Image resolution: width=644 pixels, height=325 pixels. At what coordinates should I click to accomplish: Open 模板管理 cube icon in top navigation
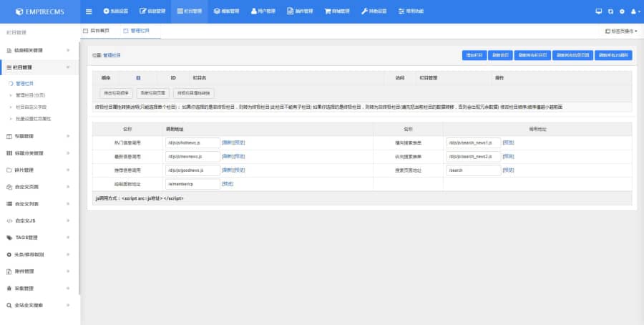(x=217, y=11)
